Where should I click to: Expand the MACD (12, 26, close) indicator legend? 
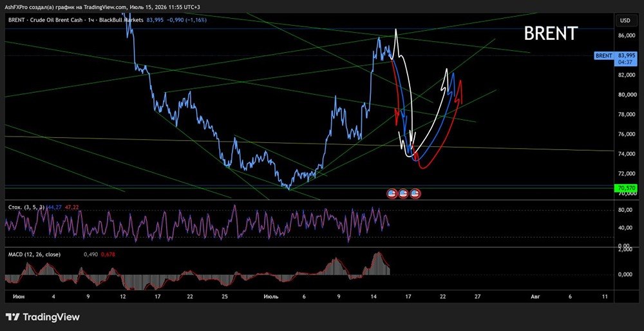coord(35,254)
